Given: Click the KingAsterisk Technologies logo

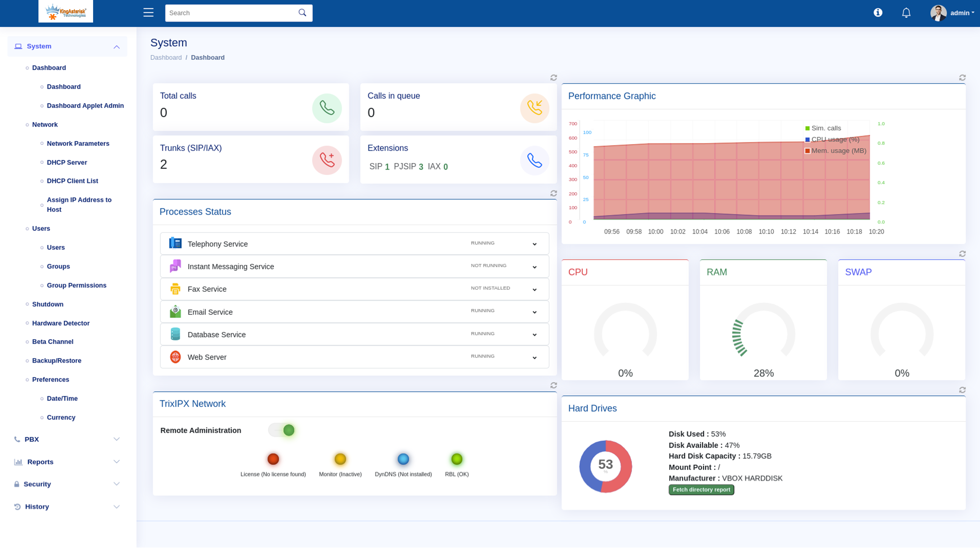Looking at the screenshot, I should [65, 12].
